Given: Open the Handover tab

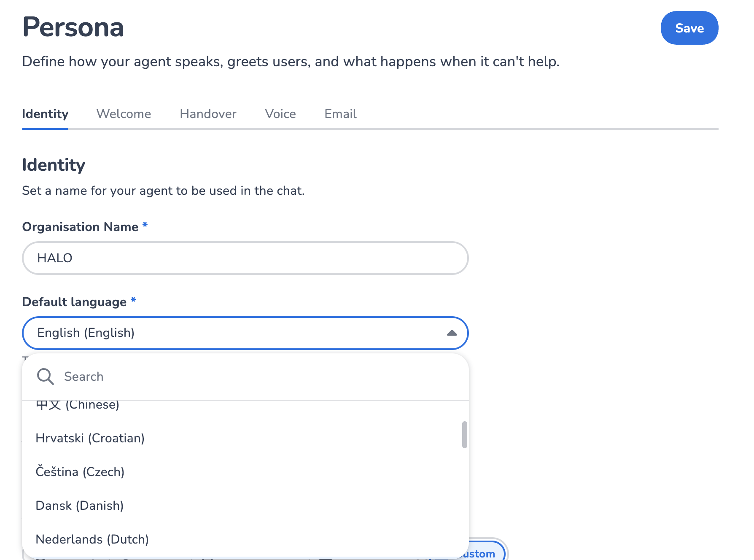Looking at the screenshot, I should 208,114.
